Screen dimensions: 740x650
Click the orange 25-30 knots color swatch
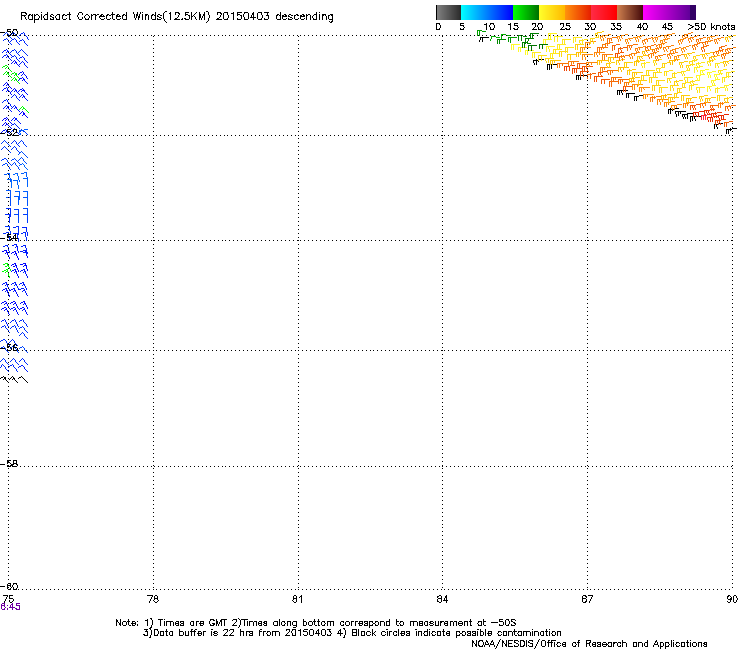coord(578,12)
